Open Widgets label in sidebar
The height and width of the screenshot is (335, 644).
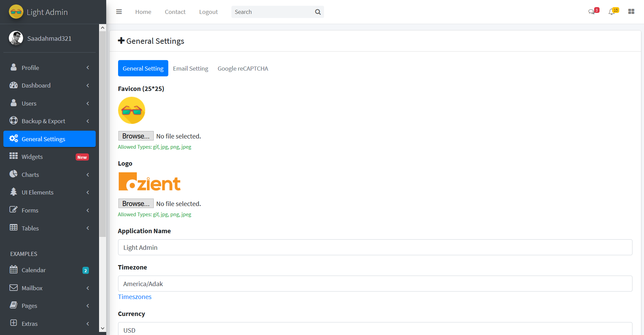(x=32, y=157)
